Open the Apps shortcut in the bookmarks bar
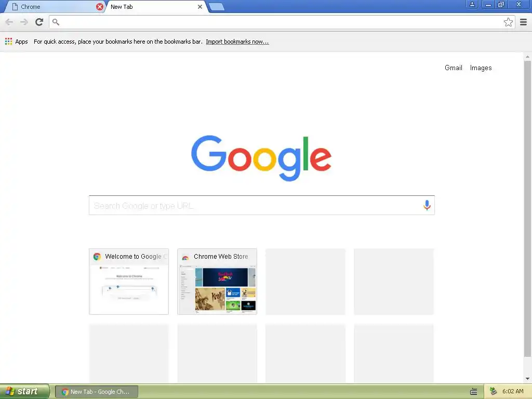This screenshot has width=532, height=399. pos(16,42)
